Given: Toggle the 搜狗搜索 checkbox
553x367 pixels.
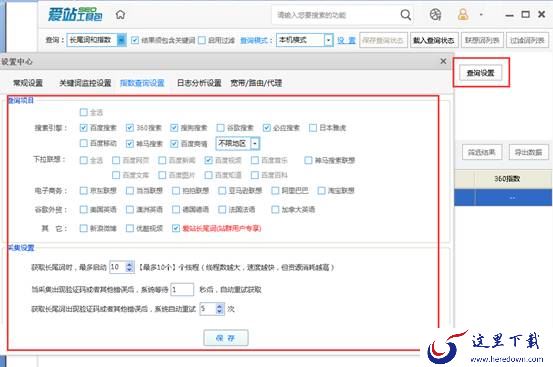Looking at the screenshot, I should pos(174,128).
